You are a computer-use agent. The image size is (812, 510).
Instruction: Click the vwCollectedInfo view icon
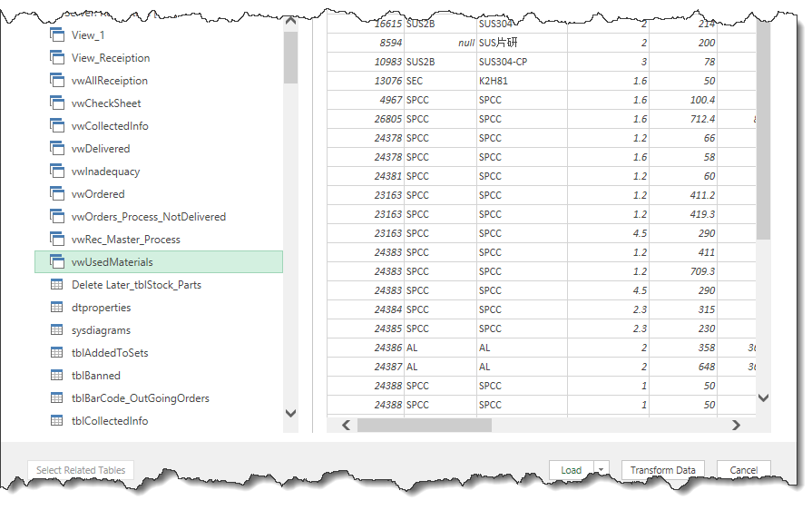point(57,125)
